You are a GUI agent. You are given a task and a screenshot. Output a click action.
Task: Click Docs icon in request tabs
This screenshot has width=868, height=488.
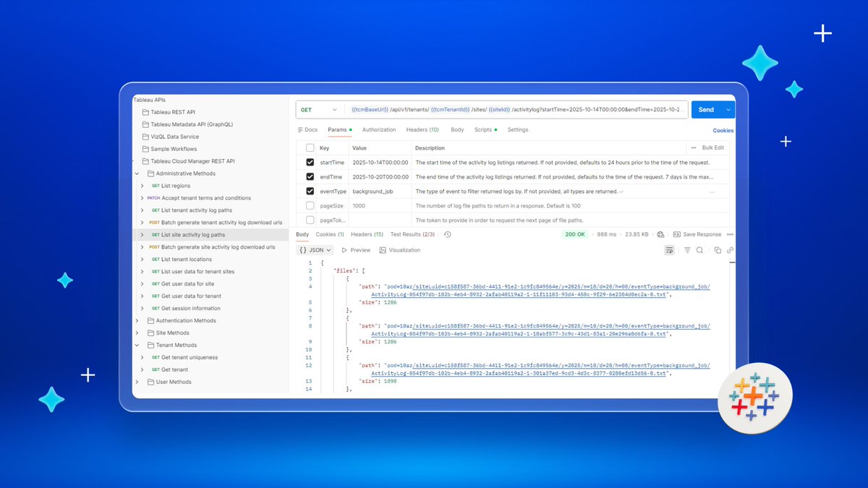click(300, 130)
